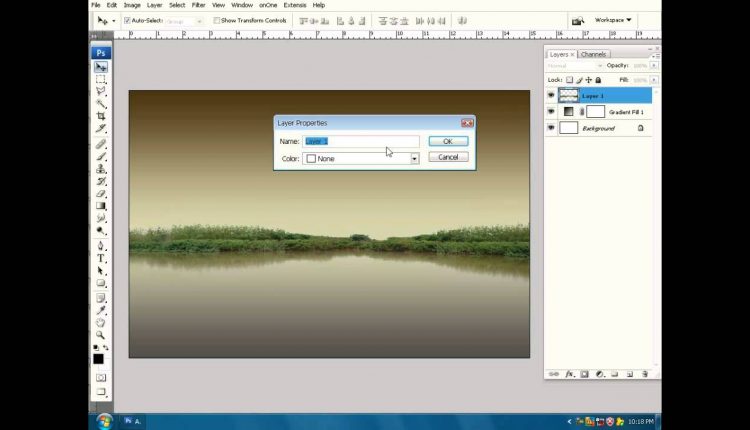Click the foreground color swatch
750x430 pixels.
(x=99, y=359)
